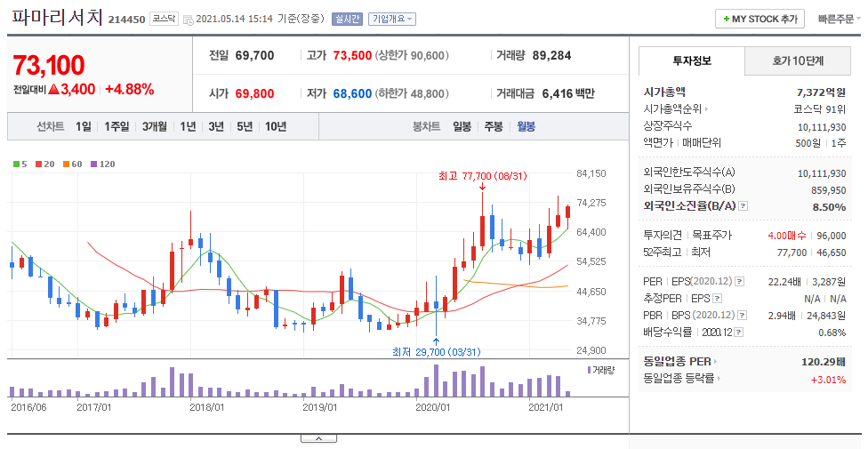Click the current price 73,100
The height and width of the screenshot is (449, 868).
(x=49, y=65)
